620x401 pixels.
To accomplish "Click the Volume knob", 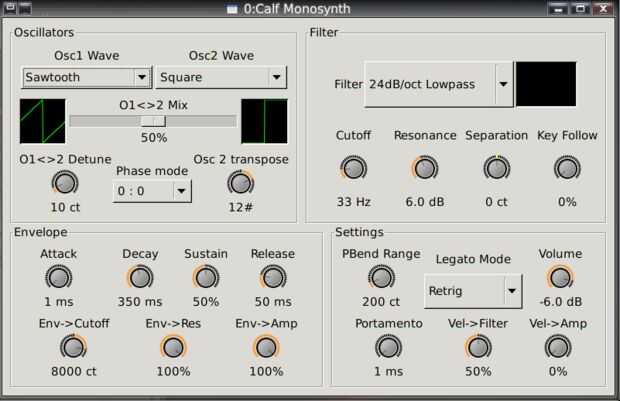I will (x=560, y=278).
